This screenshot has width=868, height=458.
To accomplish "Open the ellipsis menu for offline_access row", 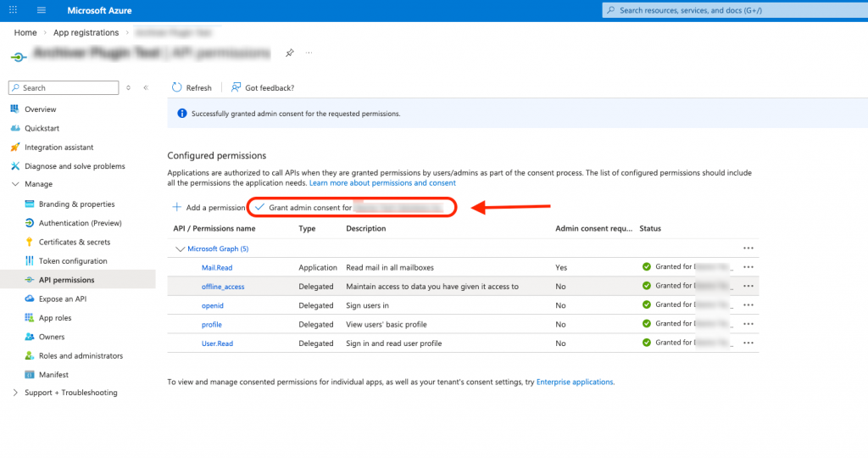I will tap(748, 286).
